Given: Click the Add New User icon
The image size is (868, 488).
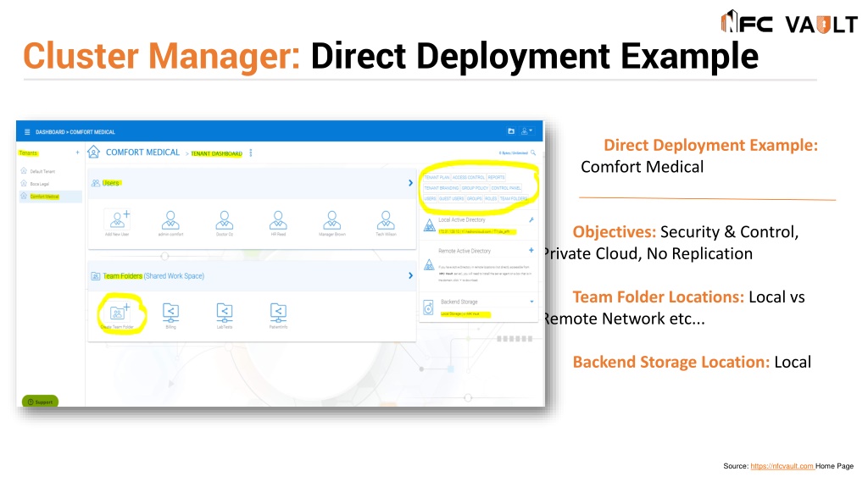Looking at the screenshot, I should tap(117, 219).
